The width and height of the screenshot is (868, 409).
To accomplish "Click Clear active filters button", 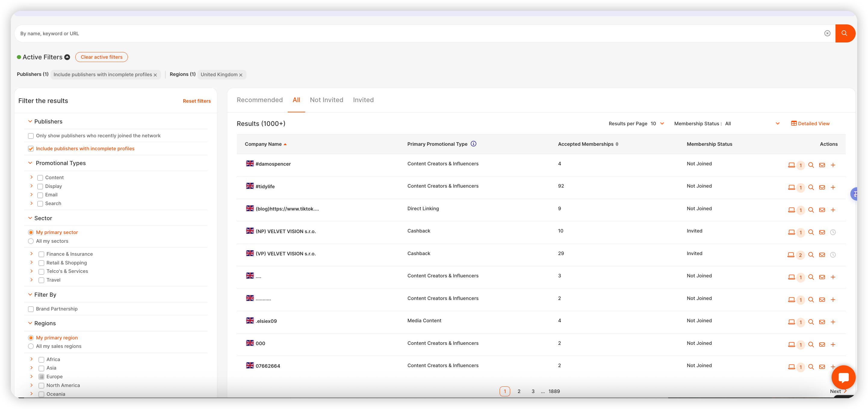I will 101,57.
